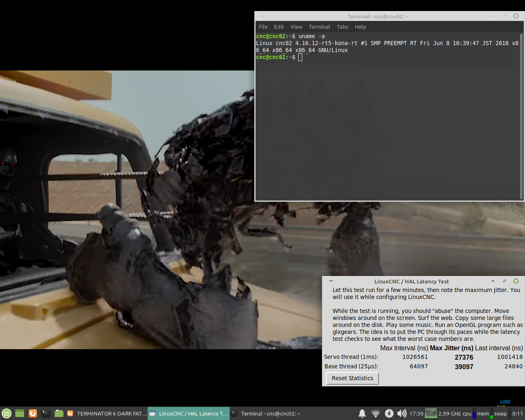Click the CPU frequency monitor icon
The height and width of the screenshot is (420, 525).
(x=431, y=413)
